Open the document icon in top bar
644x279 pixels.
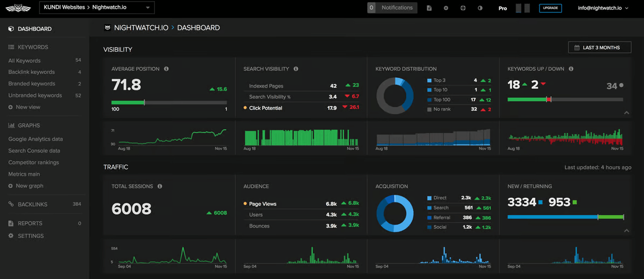(429, 8)
